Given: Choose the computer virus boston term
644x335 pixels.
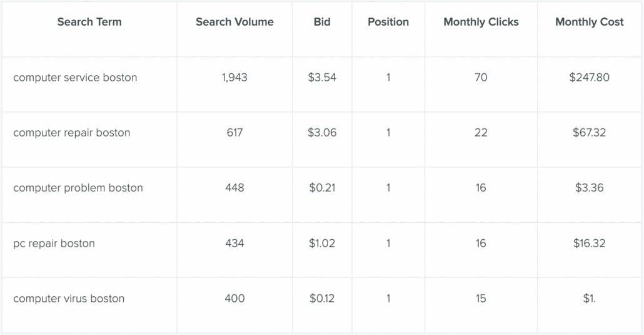Looking at the screenshot, I should click(x=69, y=299).
